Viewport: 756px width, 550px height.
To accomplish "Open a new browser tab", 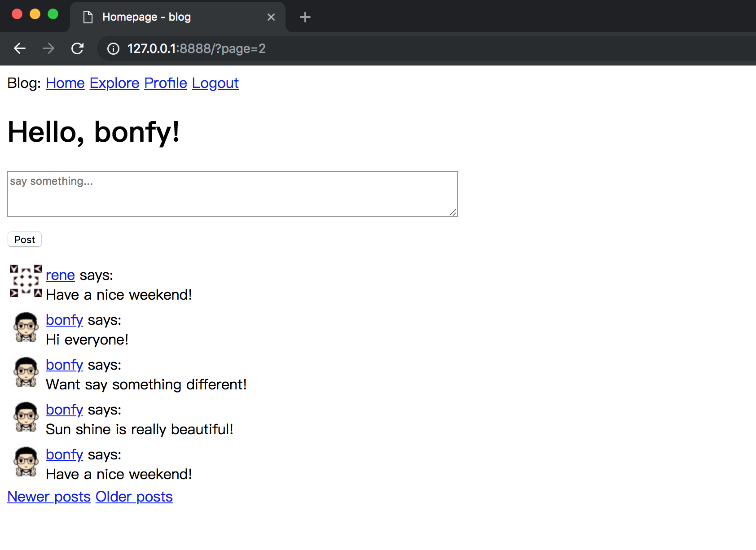I will [x=305, y=17].
